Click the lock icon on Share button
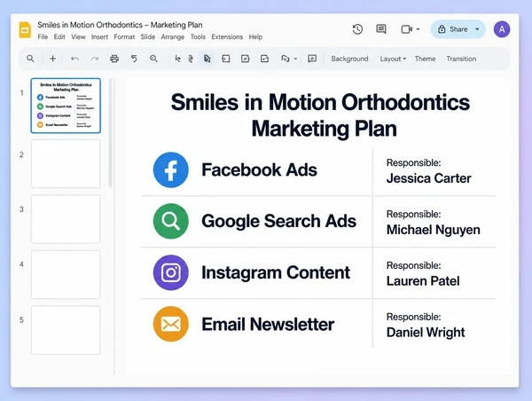 click(x=442, y=29)
